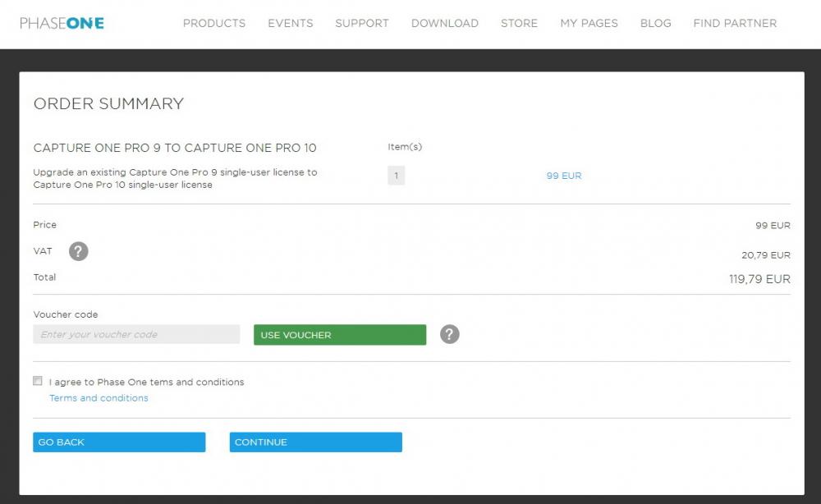Open the Support menu item
The height and width of the screenshot is (504, 821).
(x=362, y=23)
